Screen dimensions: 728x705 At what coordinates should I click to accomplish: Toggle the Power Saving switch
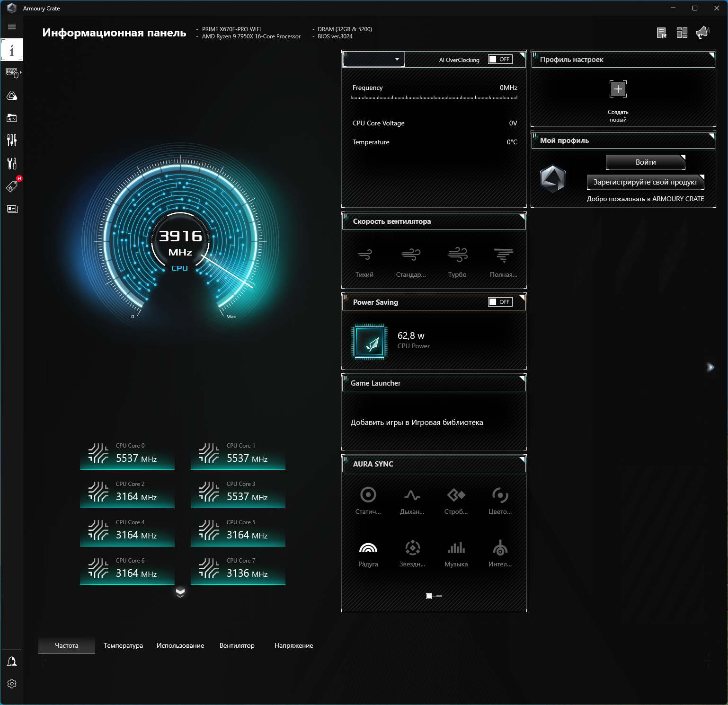tap(500, 302)
